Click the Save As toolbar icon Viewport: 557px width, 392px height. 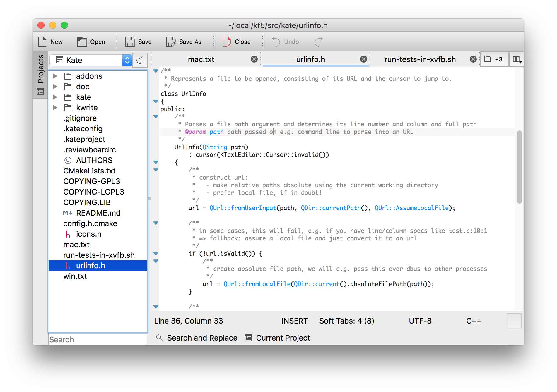click(171, 42)
